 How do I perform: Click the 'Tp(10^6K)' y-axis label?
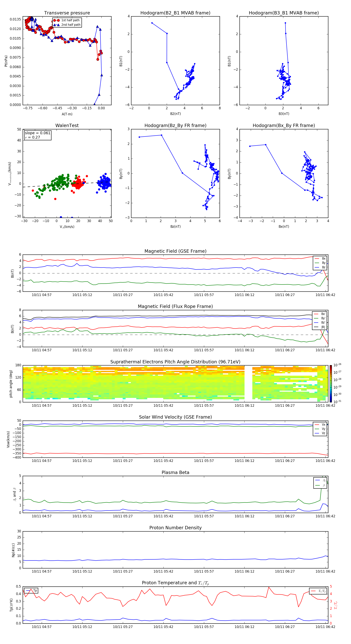(11, 605)
